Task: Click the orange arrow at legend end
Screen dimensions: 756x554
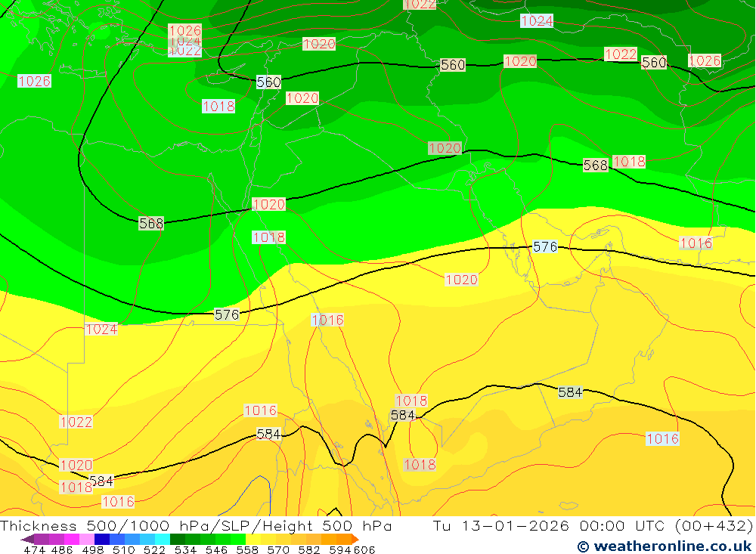Action: (355, 539)
